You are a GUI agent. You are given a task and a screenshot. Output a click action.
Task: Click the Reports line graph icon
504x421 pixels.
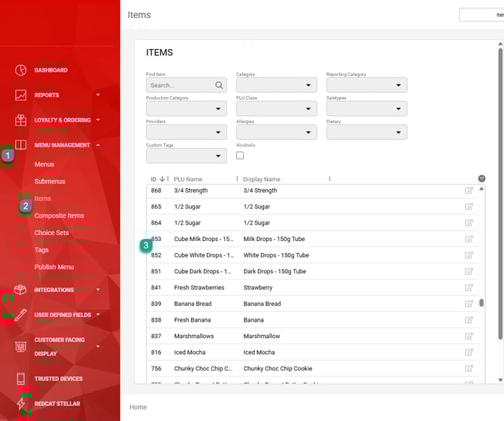click(20, 96)
